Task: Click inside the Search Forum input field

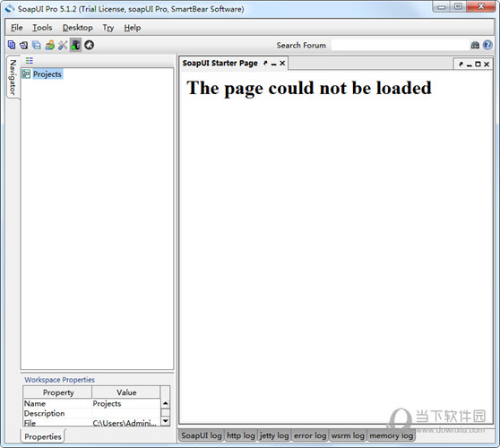Action: [x=401, y=46]
